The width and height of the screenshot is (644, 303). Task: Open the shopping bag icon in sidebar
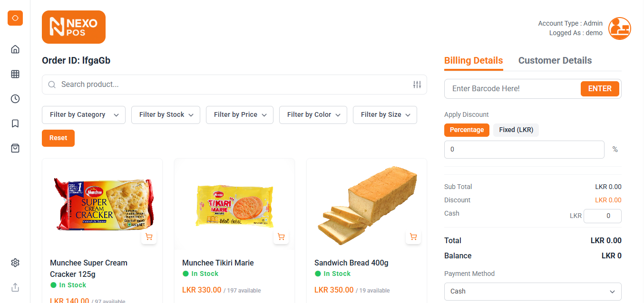[15, 148]
